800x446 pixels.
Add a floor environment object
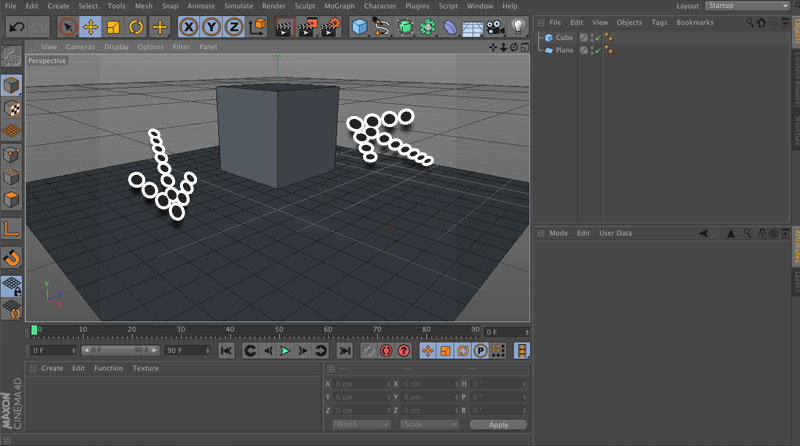472,28
